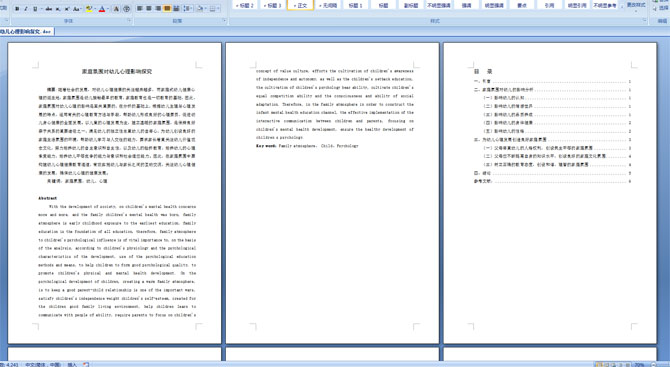This screenshot has height=367, width=670.
Task: Switch to the open document tab
Action: pyautogui.click(x=26, y=32)
